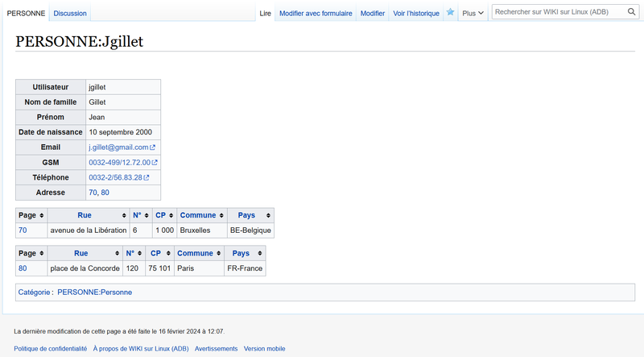Select the 'Paris' commune cell

tap(199, 268)
